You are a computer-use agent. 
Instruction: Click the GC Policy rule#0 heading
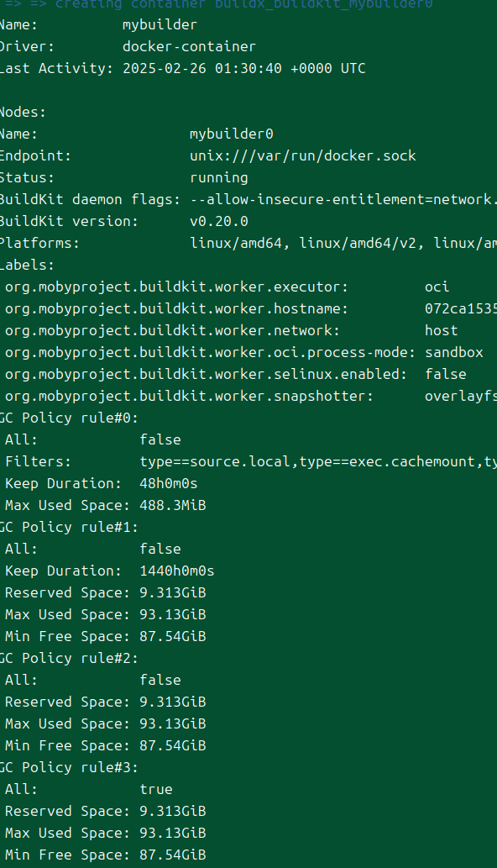pos(69,418)
